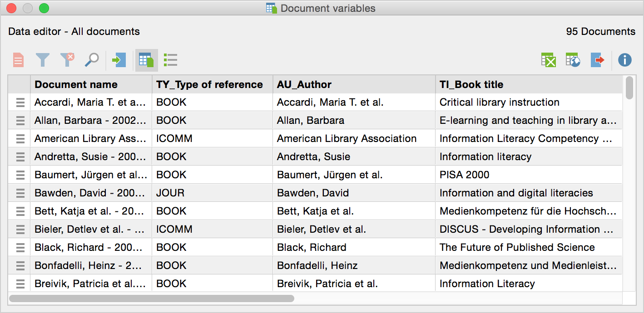Click the import variables green arrow icon
Image resolution: width=644 pixels, height=313 pixels.
(x=119, y=60)
